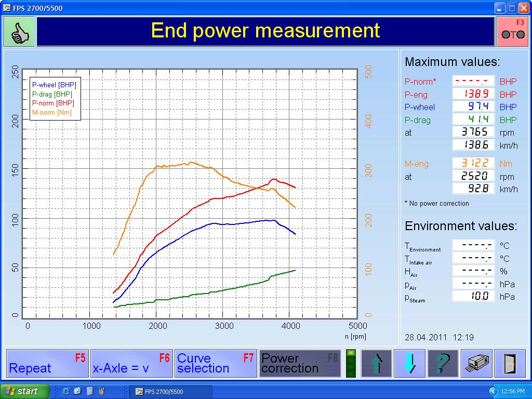The height and width of the screenshot is (399, 532).
Task: Print the results with the printer icon
Action: [x=476, y=363]
